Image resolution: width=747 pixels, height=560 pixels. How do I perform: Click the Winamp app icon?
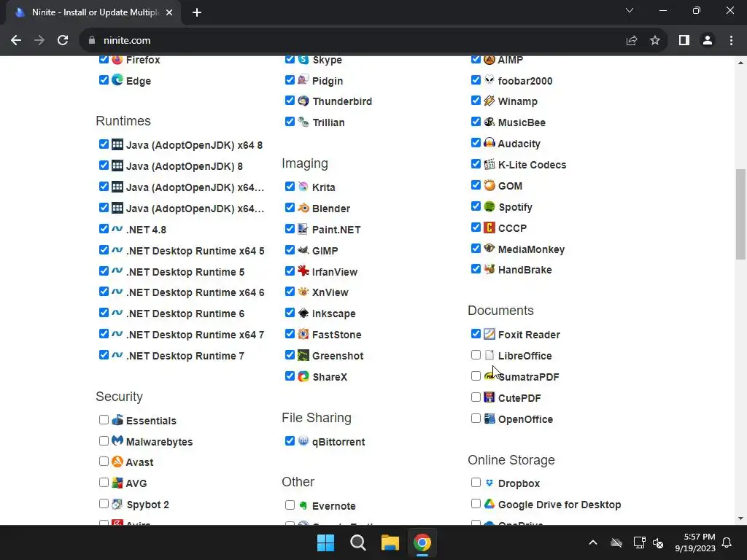tap(489, 101)
